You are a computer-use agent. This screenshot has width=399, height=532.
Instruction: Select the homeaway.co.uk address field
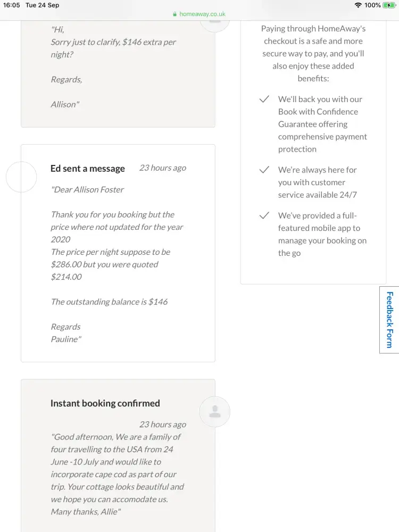202,14
